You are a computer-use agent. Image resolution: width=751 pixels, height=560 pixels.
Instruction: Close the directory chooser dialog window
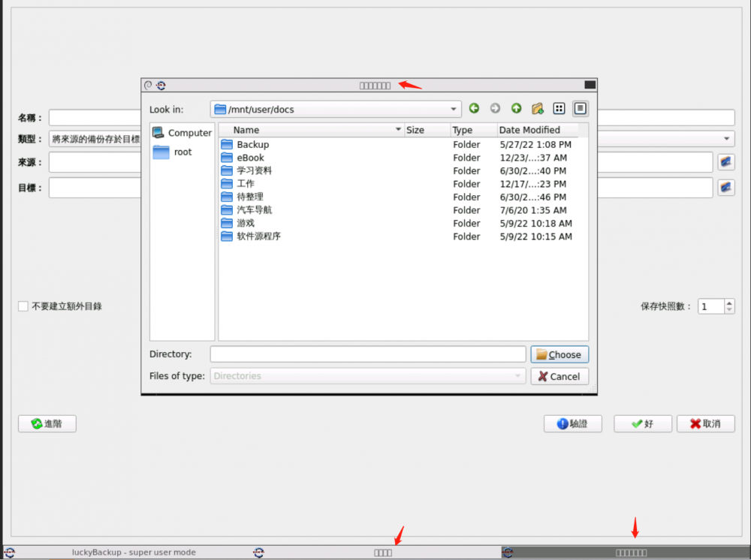(590, 85)
